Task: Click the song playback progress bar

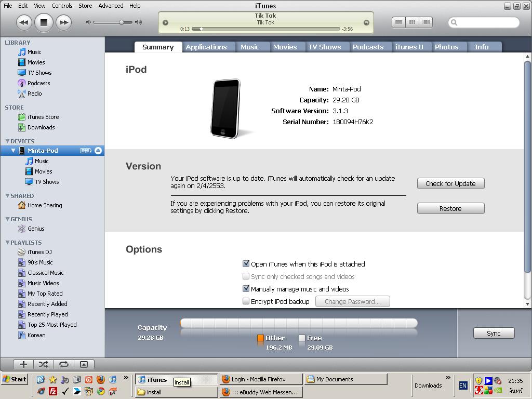Action: click(265, 29)
